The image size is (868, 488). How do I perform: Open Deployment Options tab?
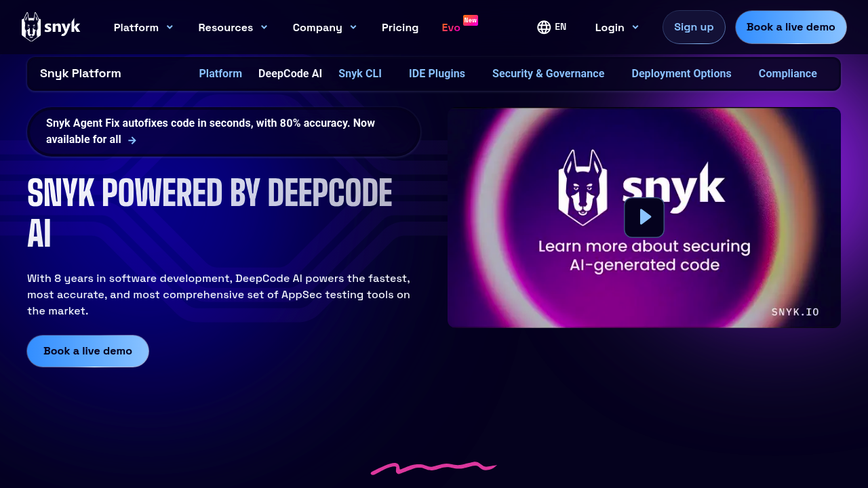tap(681, 74)
